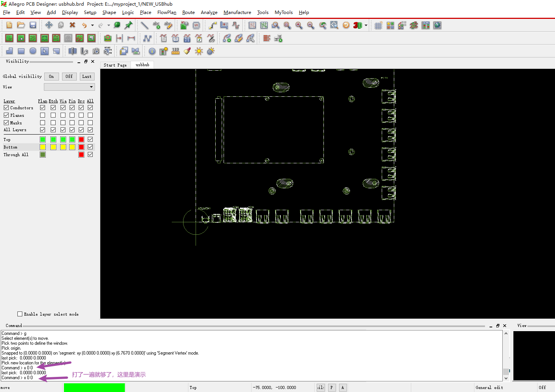Click the Show Element info icon
555x392 pixels.
tap(152, 51)
